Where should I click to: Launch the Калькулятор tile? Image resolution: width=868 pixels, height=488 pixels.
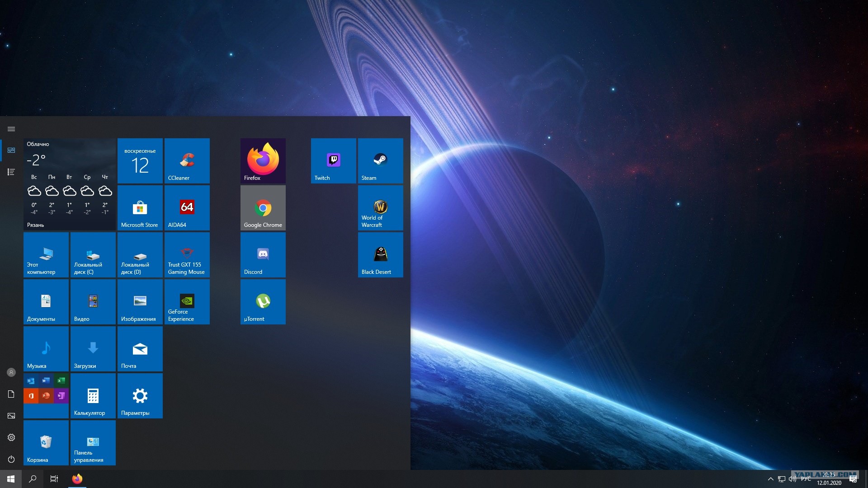[93, 396]
